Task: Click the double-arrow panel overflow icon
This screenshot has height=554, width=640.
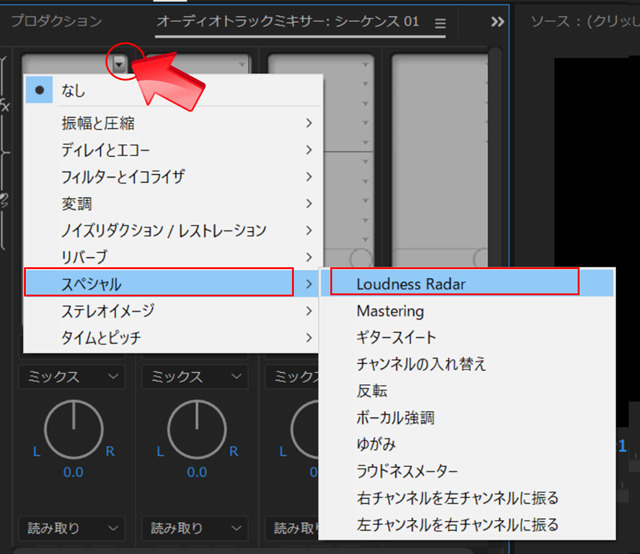Action: point(497,22)
